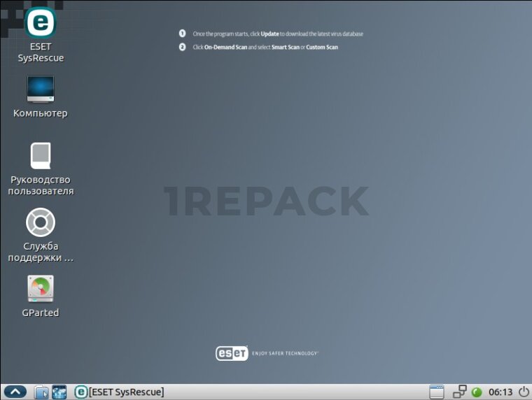The height and width of the screenshot is (400, 532).
Task: Click the power shutdown icon
Action: (x=523, y=392)
